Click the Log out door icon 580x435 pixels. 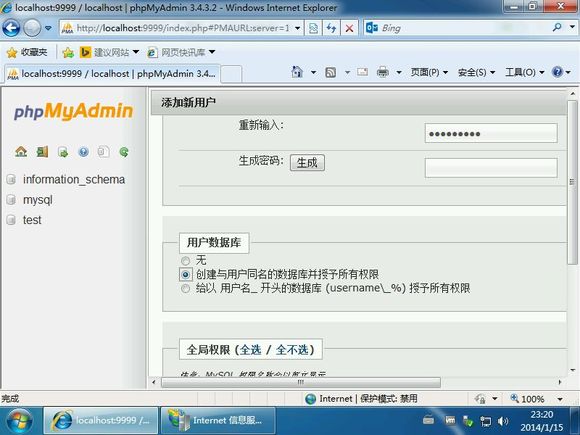(x=42, y=152)
